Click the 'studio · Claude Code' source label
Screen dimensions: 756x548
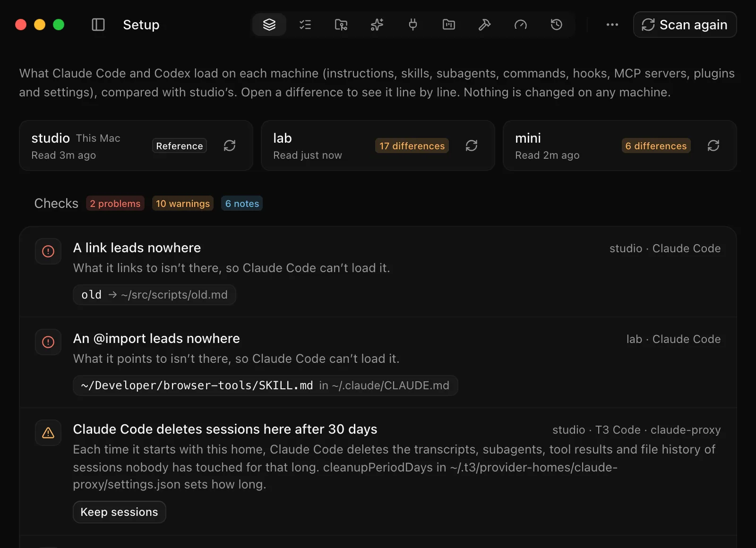[x=665, y=248]
